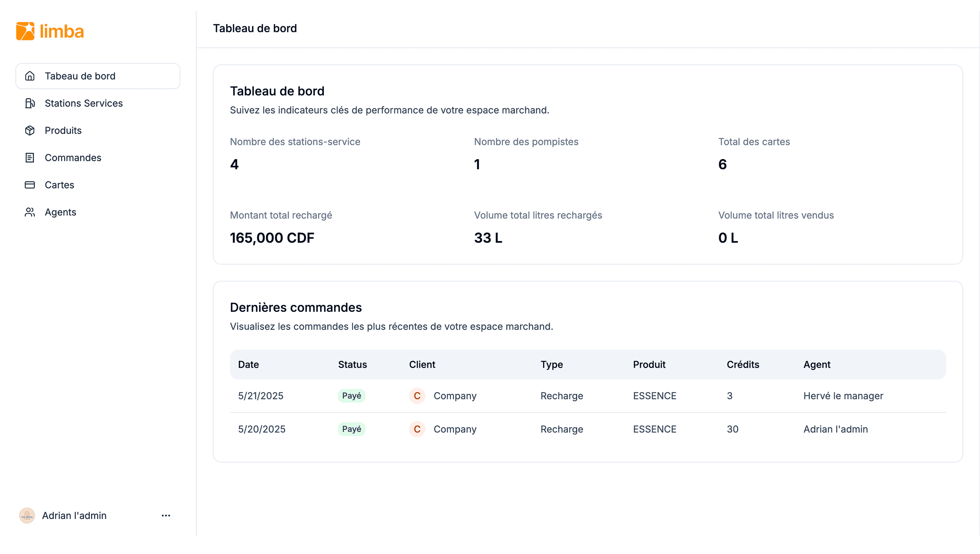The image size is (980, 554).
Task: Open Stations Services menu item
Action: (84, 103)
